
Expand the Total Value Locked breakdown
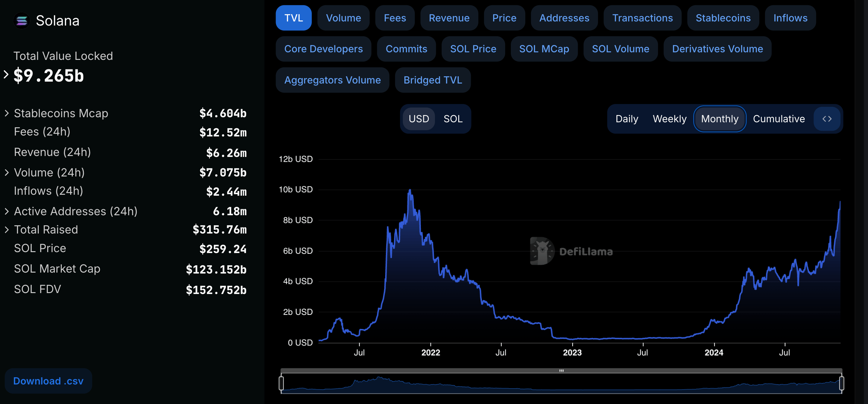tap(6, 74)
